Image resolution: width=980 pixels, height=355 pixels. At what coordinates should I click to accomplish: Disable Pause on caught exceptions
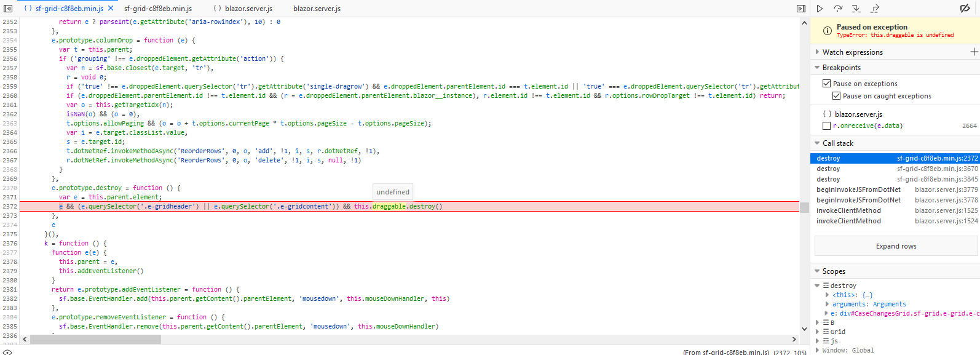click(x=836, y=96)
